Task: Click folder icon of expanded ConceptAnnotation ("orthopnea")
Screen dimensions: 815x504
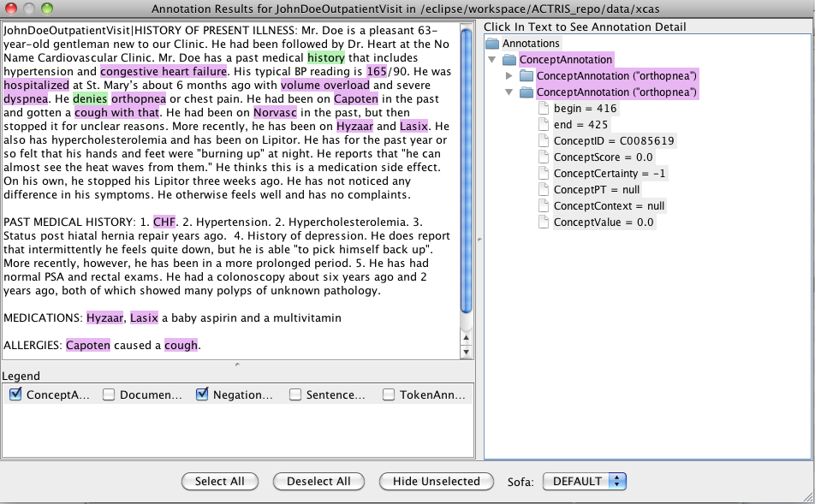Action: point(526,92)
